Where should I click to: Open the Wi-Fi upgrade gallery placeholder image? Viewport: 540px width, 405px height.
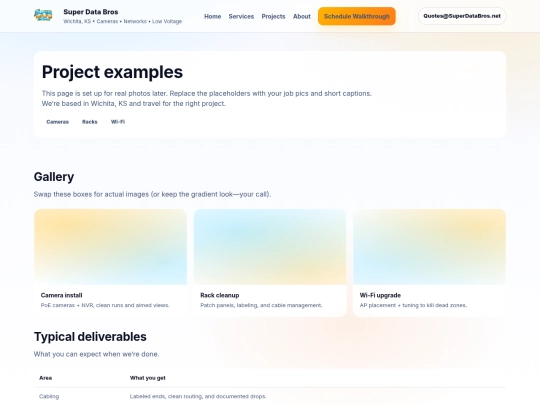coord(429,247)
